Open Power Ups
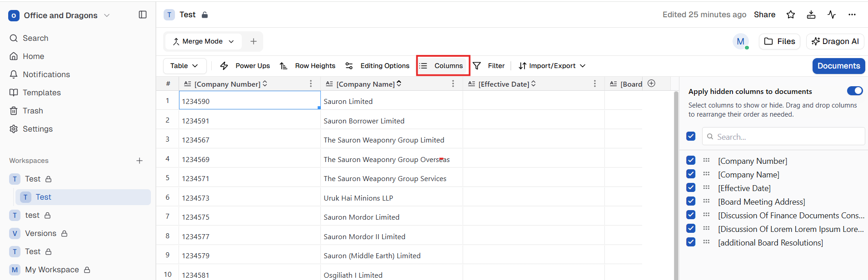 (245, 66)
